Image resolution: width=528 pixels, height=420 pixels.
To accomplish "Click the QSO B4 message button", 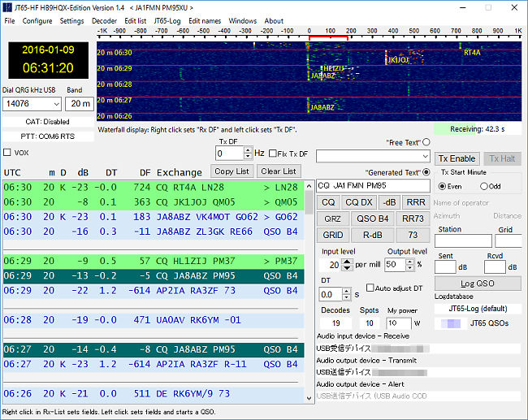I will (x=372, y=219).
